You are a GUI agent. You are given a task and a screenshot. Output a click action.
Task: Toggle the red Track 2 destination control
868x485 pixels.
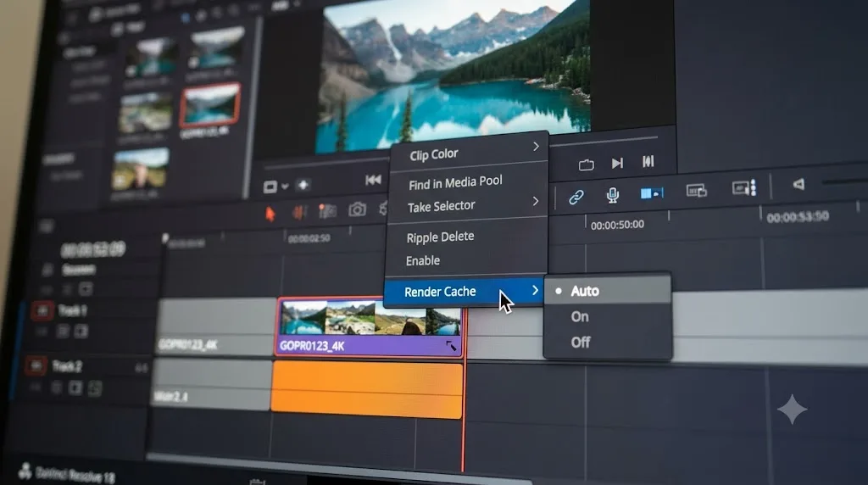pyautogui.click(x=36, y=366)
